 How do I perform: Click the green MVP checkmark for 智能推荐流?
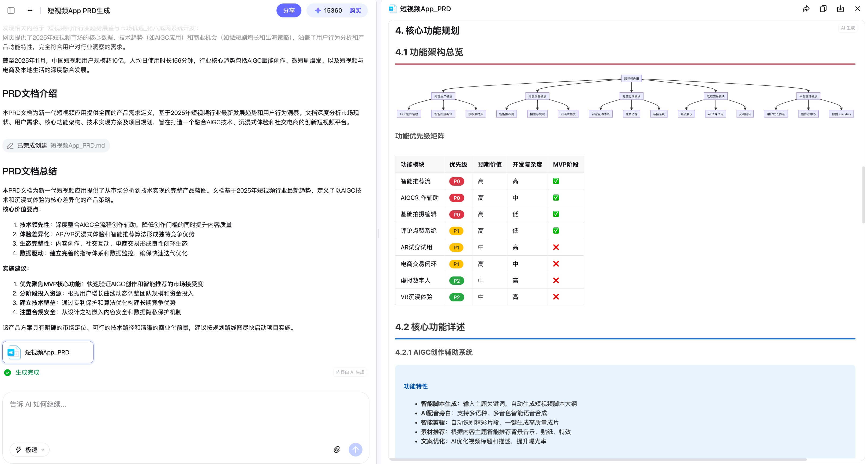coord(556,181)
